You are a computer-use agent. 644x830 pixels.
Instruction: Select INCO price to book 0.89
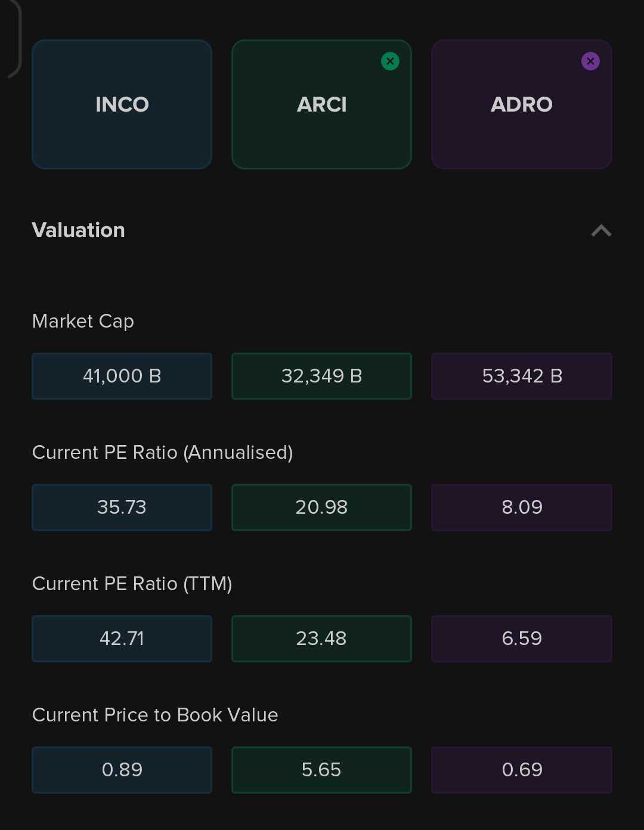coord(122,770)
